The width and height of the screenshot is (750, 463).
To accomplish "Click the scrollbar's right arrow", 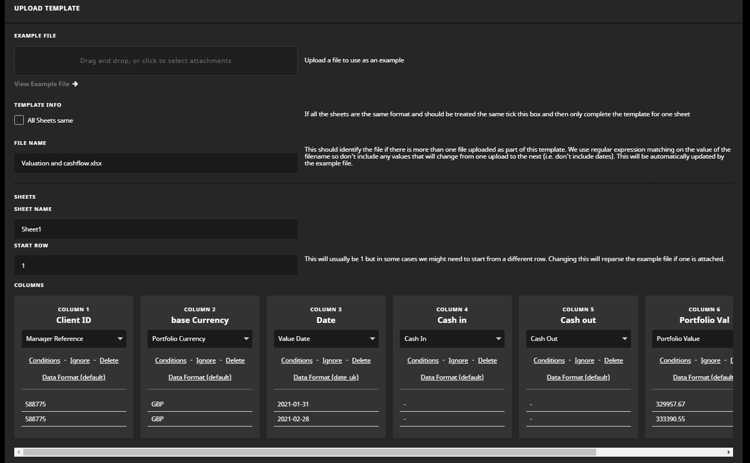I will coord(729,452).
